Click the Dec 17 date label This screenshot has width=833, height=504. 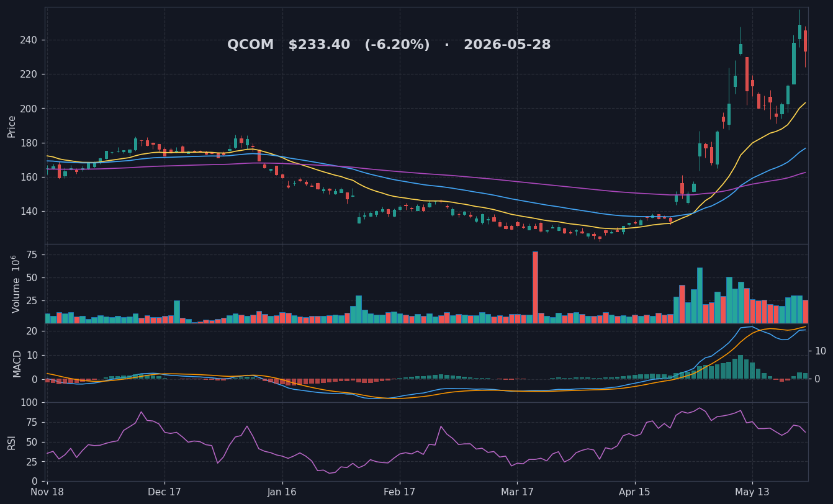(164, 492)
